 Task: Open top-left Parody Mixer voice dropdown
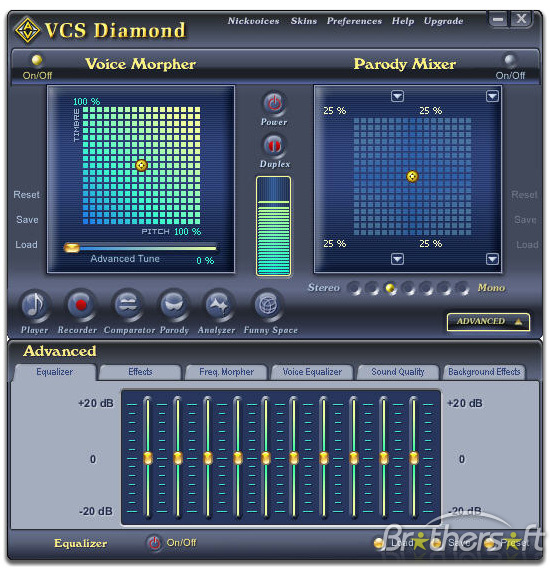tap(397, 96)
